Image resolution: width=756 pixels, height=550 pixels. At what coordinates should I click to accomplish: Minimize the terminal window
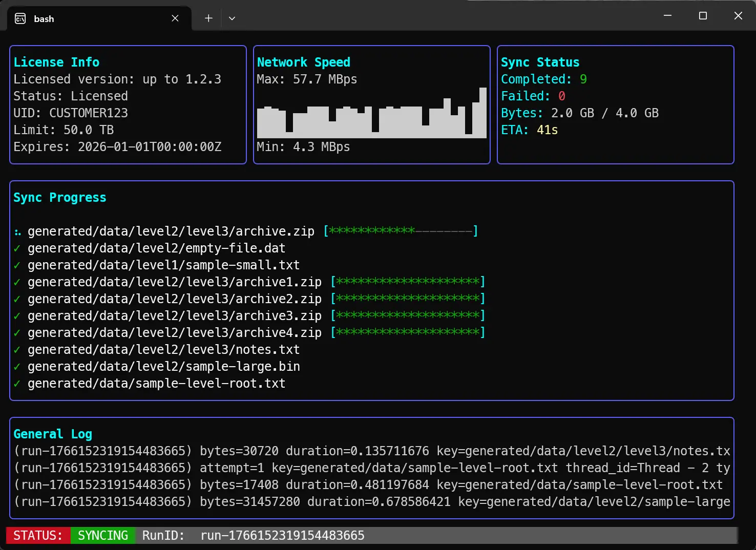coord(668,16)
